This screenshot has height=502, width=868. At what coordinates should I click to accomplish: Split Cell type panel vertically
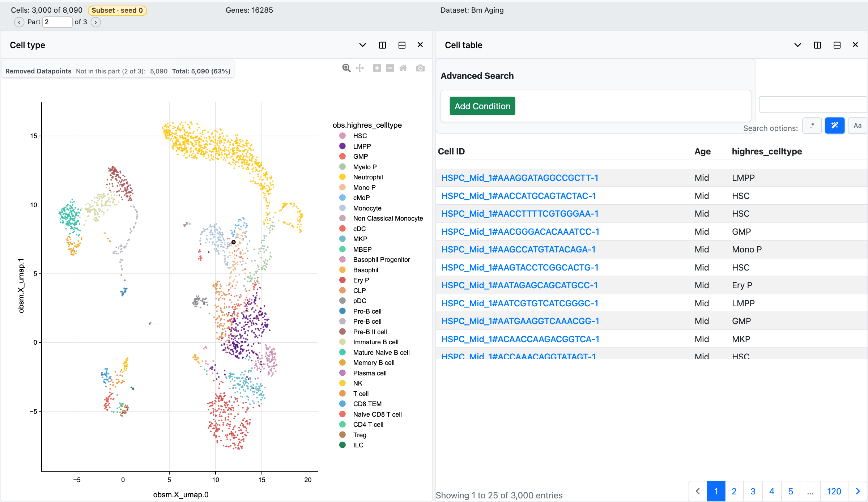(382, 45)
